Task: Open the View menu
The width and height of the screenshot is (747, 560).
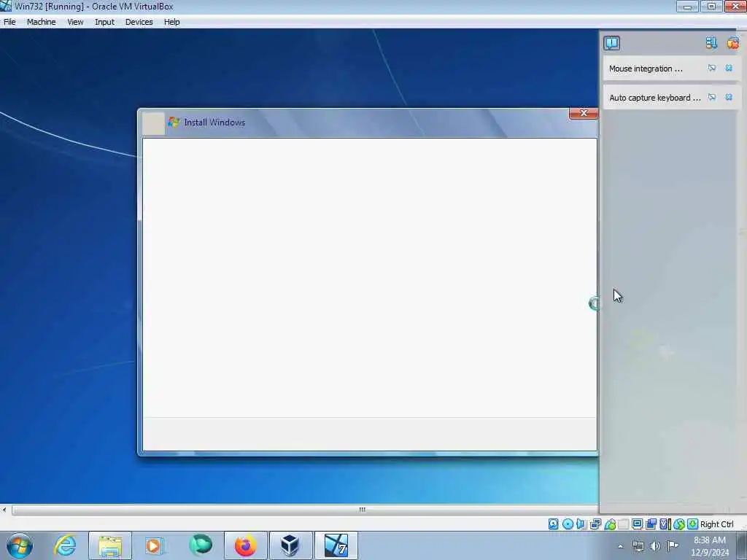Action: [x=75, y=22]
